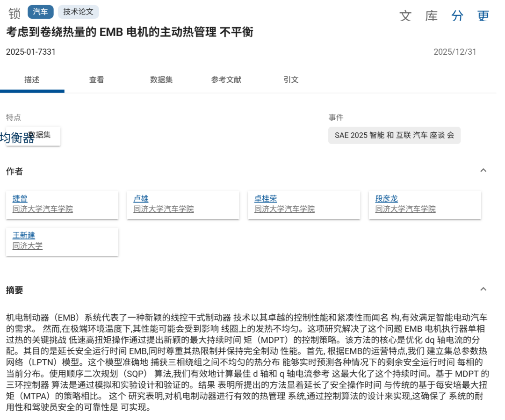Screen dimensions: 505x420
Task: Click the 更 header item
Action: coord(483,16)
